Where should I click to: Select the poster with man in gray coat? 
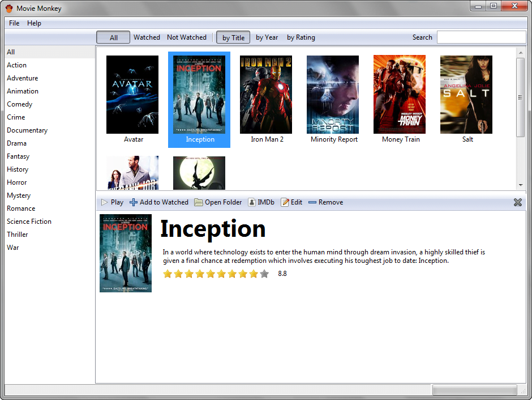(x=132, y=173)
